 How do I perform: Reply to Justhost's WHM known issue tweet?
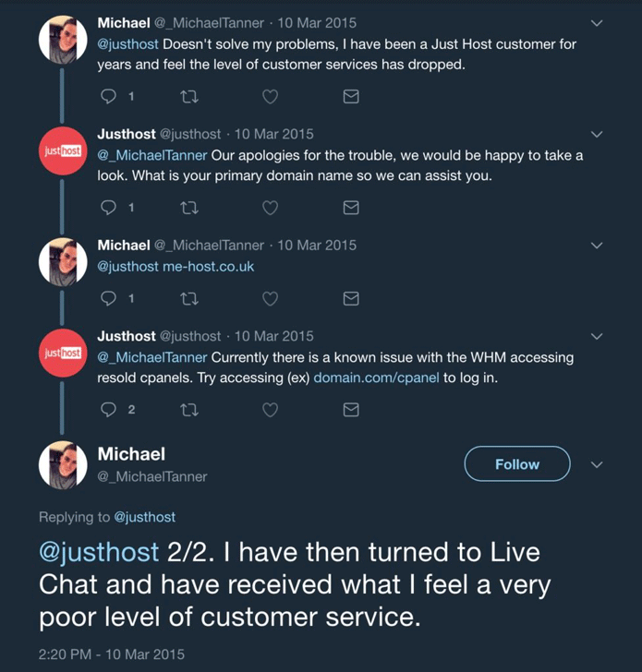click(108, 410)
